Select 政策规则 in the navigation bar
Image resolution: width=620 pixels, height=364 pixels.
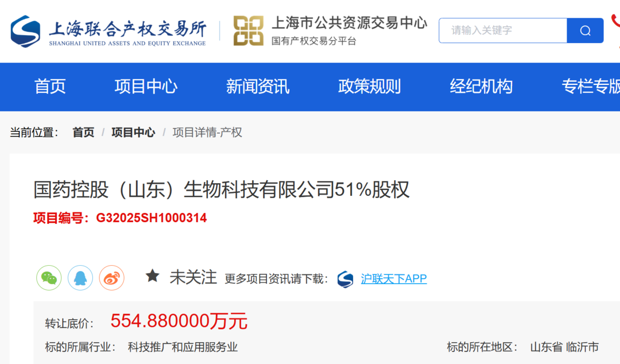[369, 87]
